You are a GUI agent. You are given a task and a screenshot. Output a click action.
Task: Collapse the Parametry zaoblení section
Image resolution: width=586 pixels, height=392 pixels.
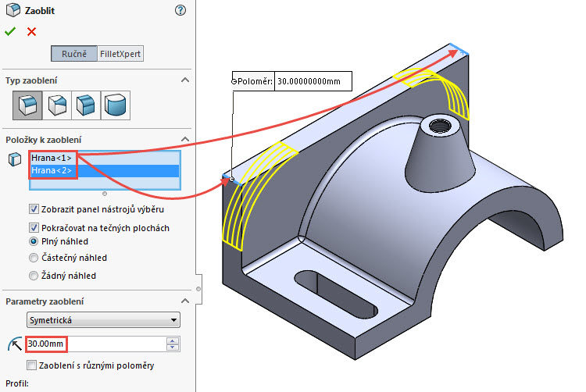185,301
